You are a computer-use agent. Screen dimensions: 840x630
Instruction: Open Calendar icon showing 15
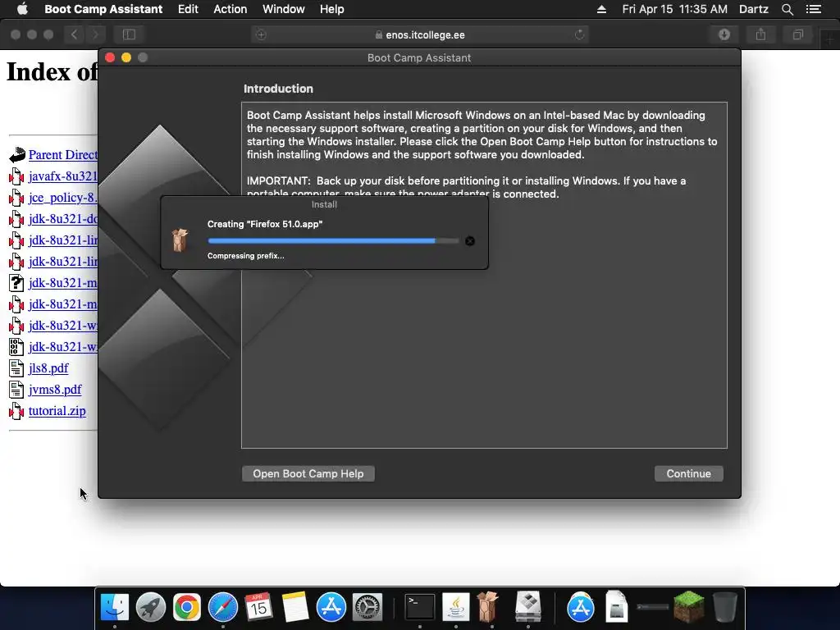pos(258,607)
